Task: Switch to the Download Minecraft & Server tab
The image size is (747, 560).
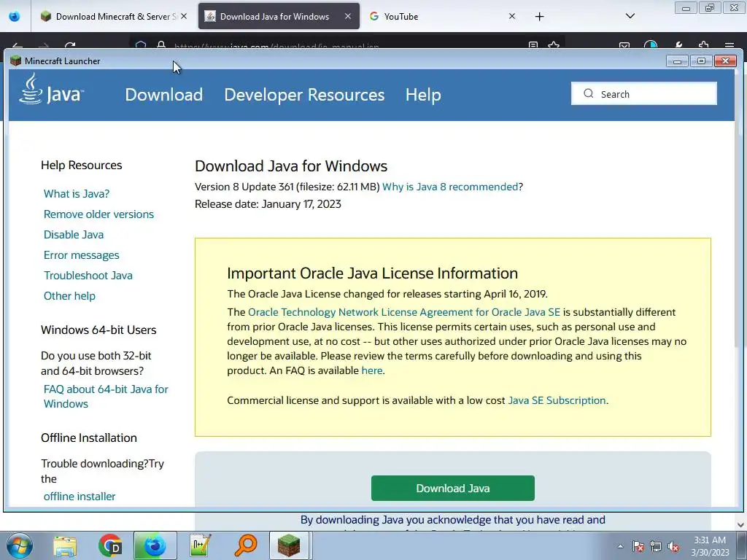Action: 113,16
